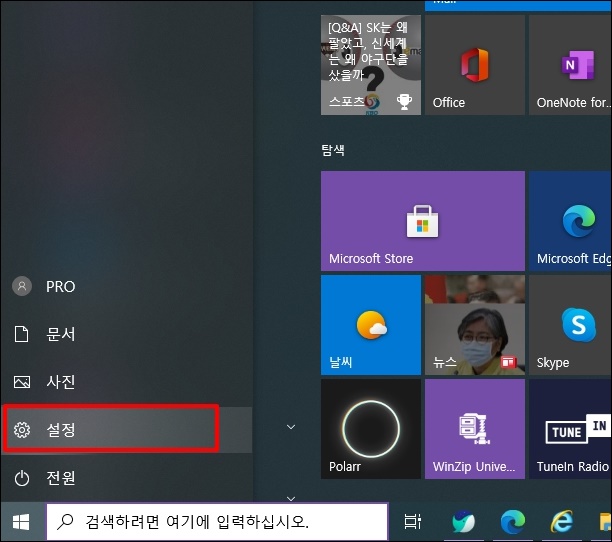Open the TuneIn Radio tile
Viewport: 612px width, 542px height.
570,429
